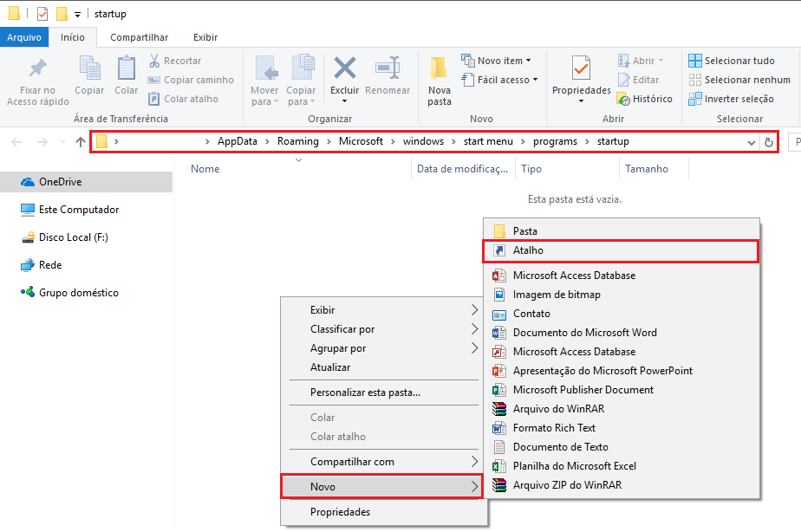Switch to the Compartilhar ribbon tab

coord(139,37)
